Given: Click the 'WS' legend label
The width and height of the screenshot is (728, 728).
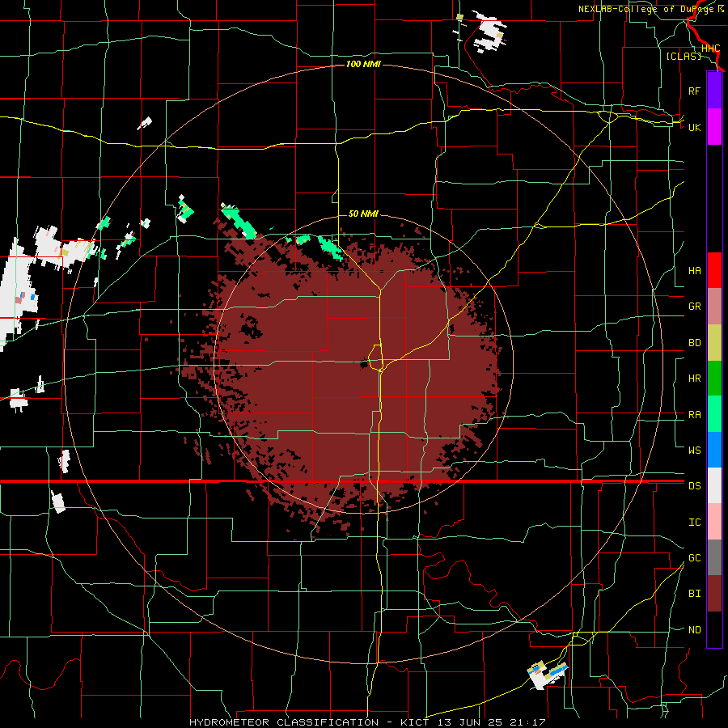Looking at the screenshot, I should [694, 450].
